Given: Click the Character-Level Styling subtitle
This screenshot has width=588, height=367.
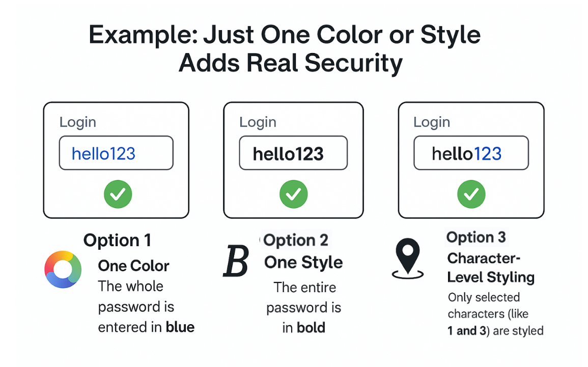Looking at the screenshot, I should (491, 268).
